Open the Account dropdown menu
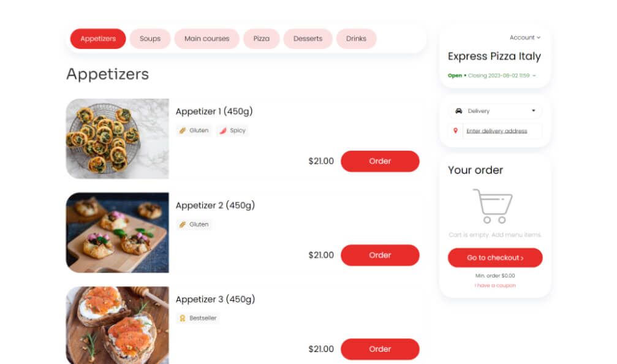This screenshot has width=617, height=364. pyautogui.click(x=524, y=37)
